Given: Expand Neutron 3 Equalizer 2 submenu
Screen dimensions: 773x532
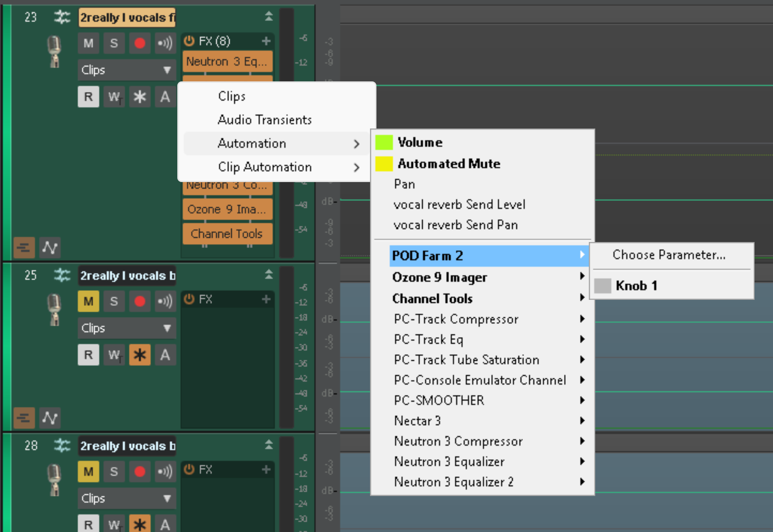Looking at the screenshot, I should (x=489, y=482).
